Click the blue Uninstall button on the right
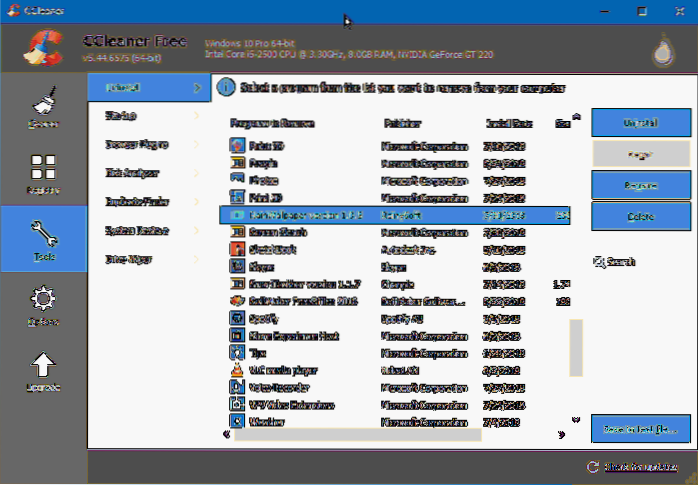 coord(641,122)
